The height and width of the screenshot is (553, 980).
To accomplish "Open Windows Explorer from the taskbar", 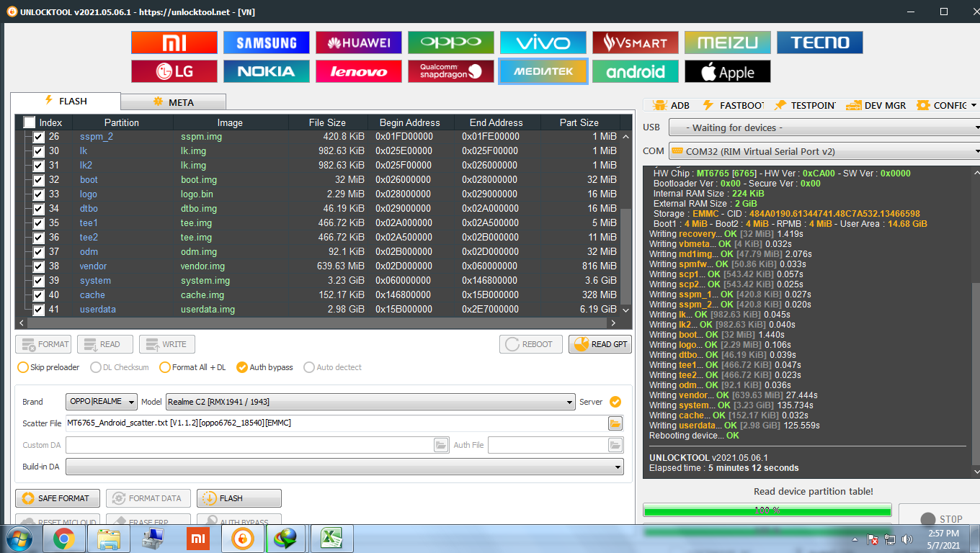I will coord(108,539).
